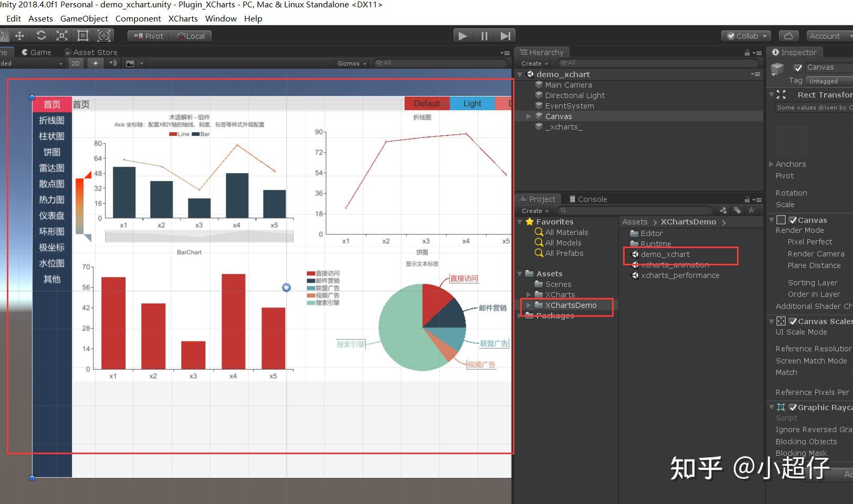Expand the XCharts folder in Project
The height and width of the screenshot is (504, 853).
(x=529, y=295)
